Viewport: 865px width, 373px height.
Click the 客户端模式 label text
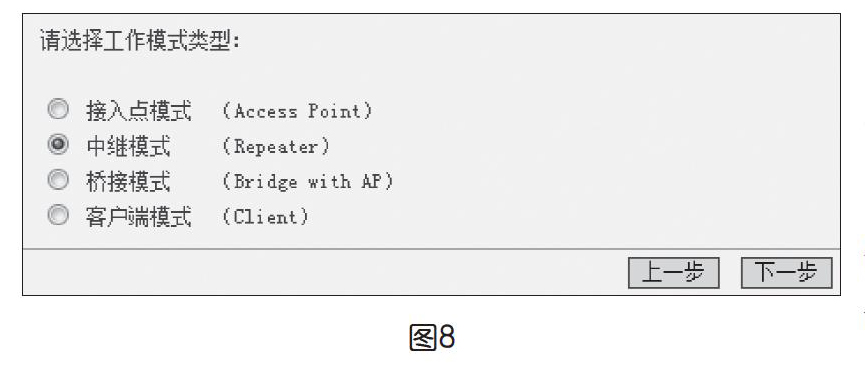click(138, 217)
